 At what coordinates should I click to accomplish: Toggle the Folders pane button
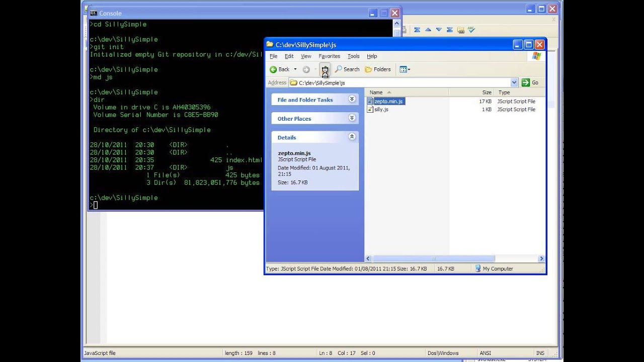[x=378, y=69]
